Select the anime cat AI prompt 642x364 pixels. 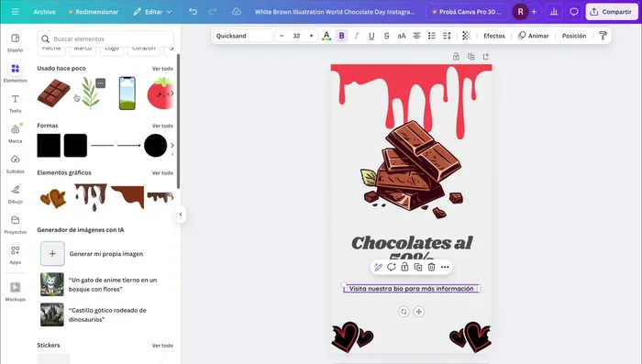tap(99, 284)
